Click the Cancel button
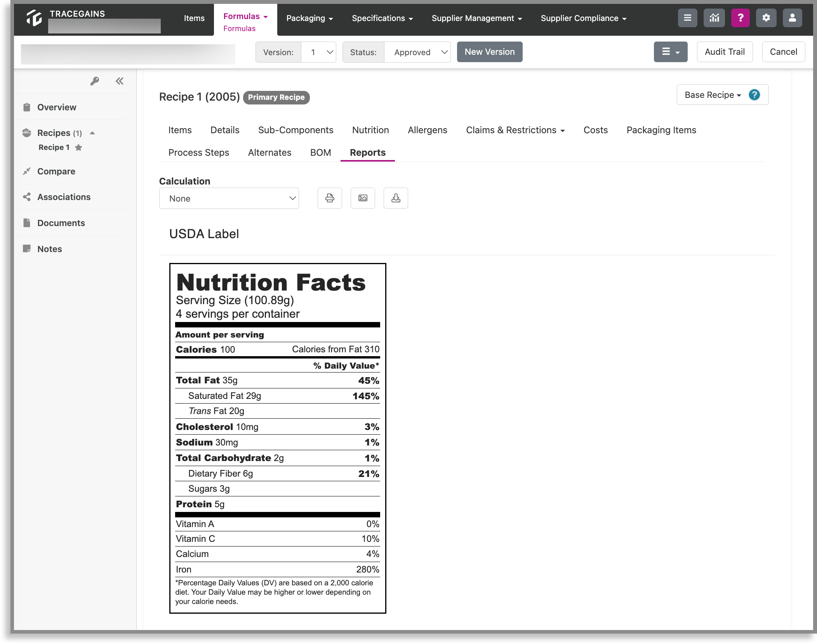Viewport: 817px width, 644px height. 783,52
